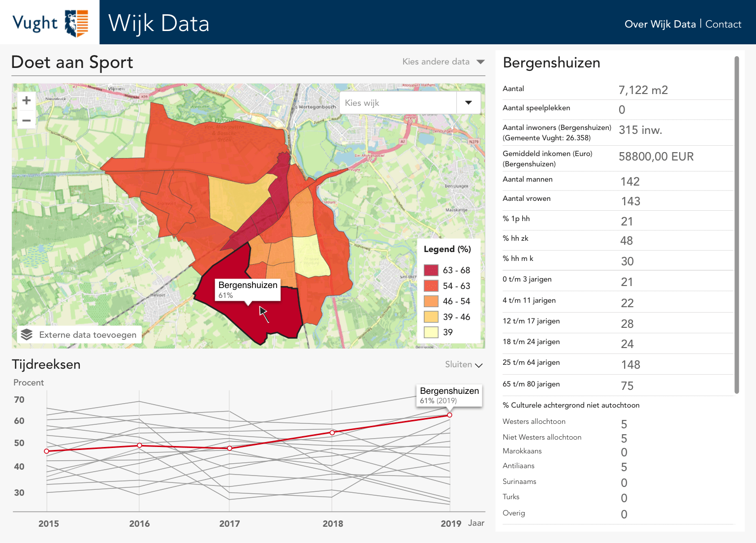756x543 pixels.
Task: Open the 'Over Wijk Data' link
Action: point(660,24)
